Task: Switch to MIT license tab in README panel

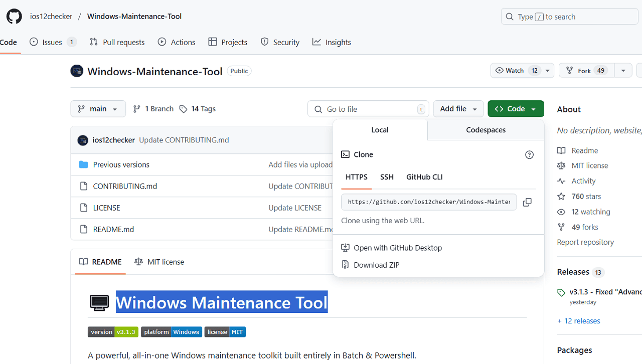Action: pos(159,262)
